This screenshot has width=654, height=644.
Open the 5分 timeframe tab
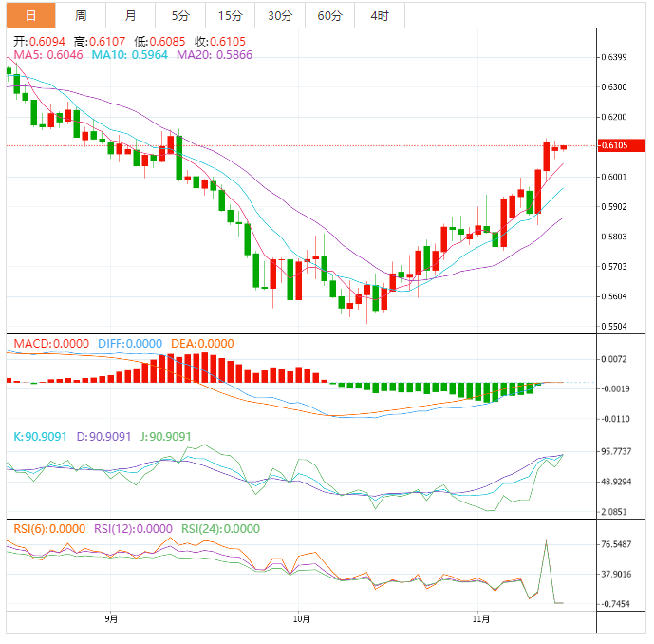click(180, 15)
